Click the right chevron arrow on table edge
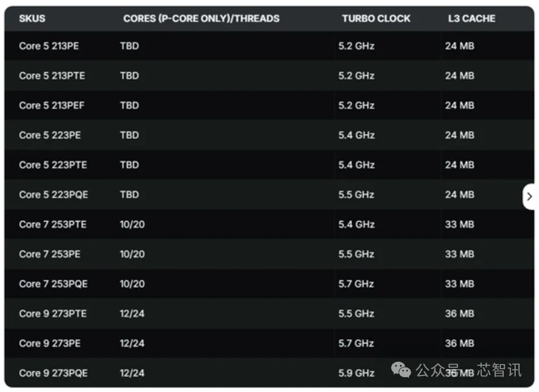Viewport: 539px width, 392px height. pyautogui.click(x=529, y=197)
